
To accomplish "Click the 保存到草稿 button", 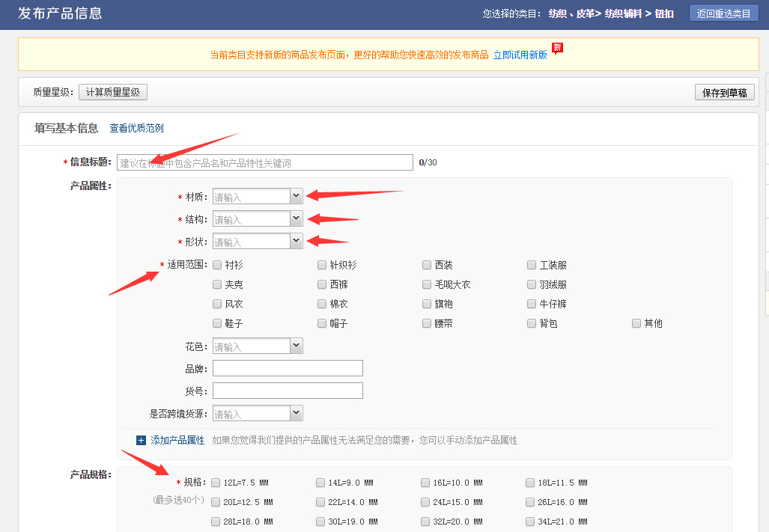I will click(x=724, y=93).
